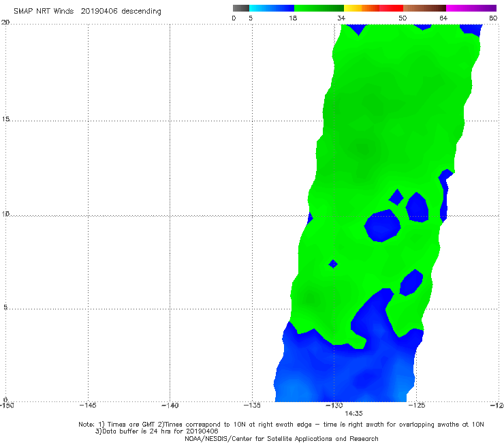This screenshot has height=443, width=504.
Task: Click the "NOAA/NESDIS/Center for Satellite Applications and Research" credit
Action: point(281,439)
